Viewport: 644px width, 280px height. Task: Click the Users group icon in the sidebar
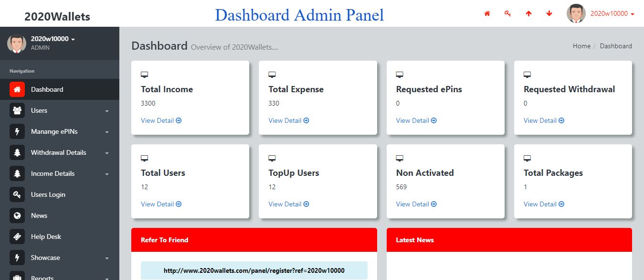pos(17,110)
